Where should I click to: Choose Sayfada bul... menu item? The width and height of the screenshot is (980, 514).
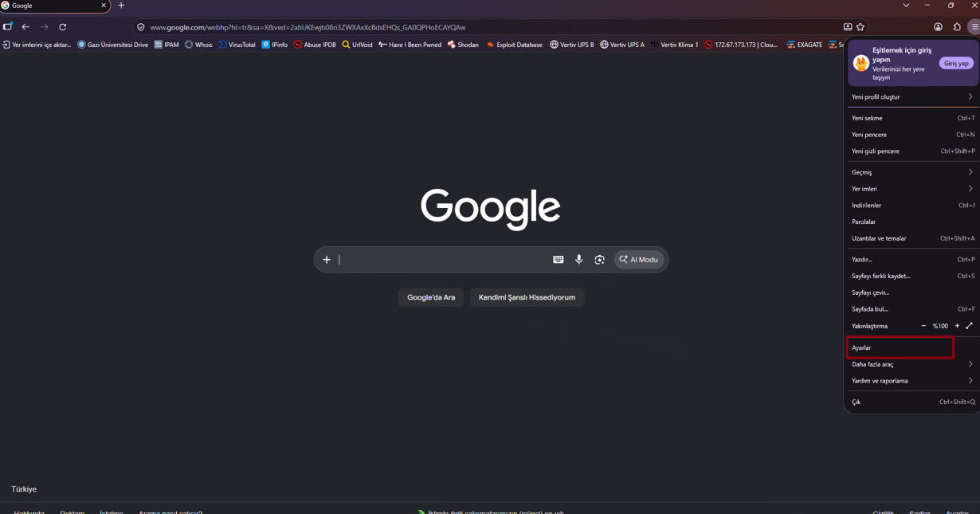(x=912, y=309)
